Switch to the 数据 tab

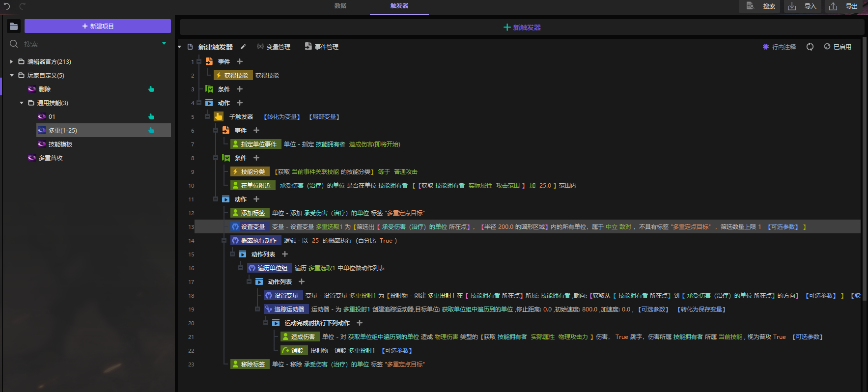(340, 6)
